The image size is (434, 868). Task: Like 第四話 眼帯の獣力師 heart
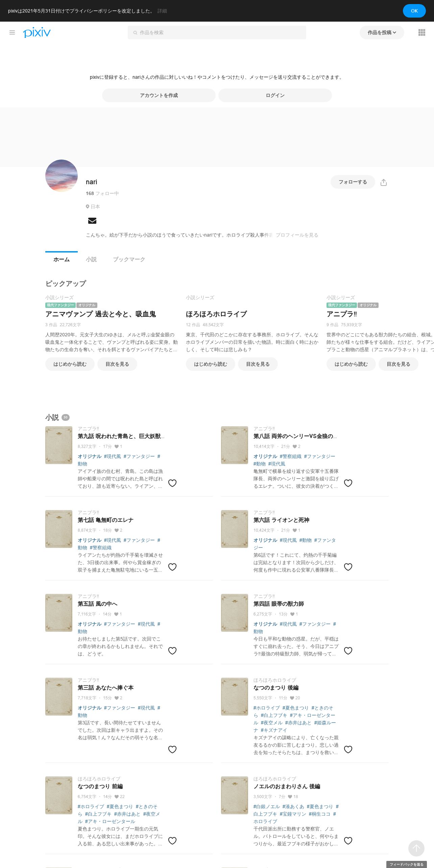point(348,651)
